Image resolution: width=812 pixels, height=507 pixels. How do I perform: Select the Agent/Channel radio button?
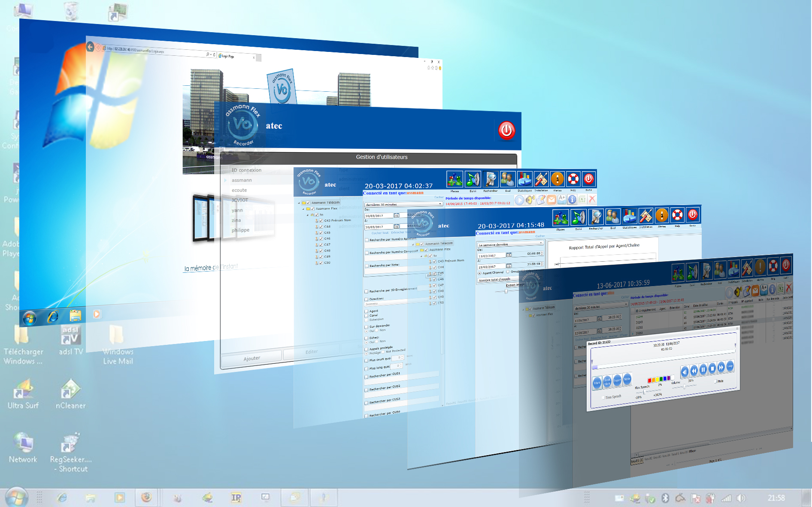(x=479, y=273)
